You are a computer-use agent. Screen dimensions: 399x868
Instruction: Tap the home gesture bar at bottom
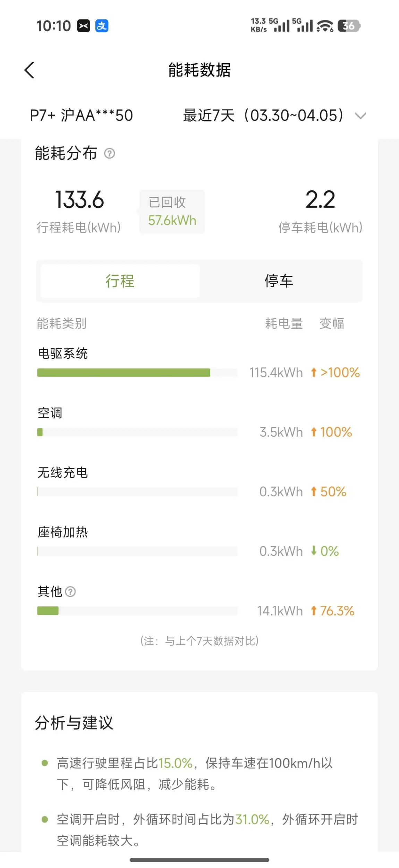199,860
